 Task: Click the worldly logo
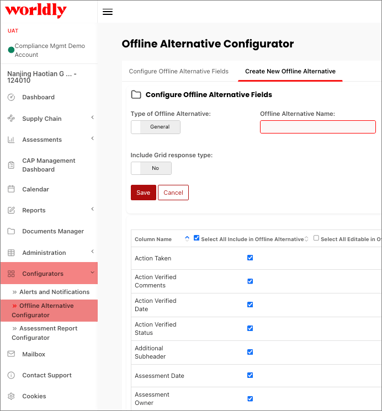pyautogui.click(x=36, y=10)
